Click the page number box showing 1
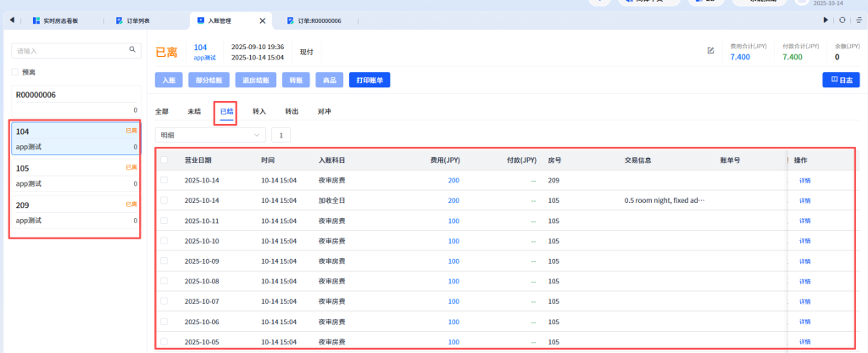This screenshot has width=868, height=353. tap(281, 134)
